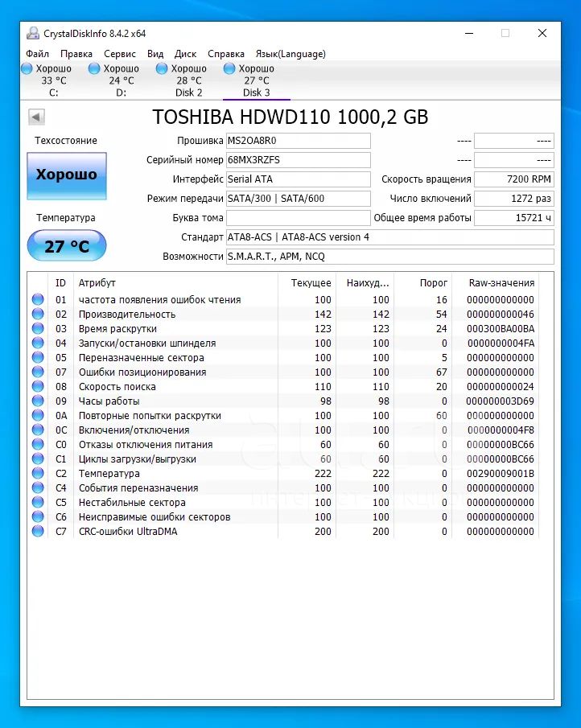Click the Порог column header

click(x=423, y=282)
